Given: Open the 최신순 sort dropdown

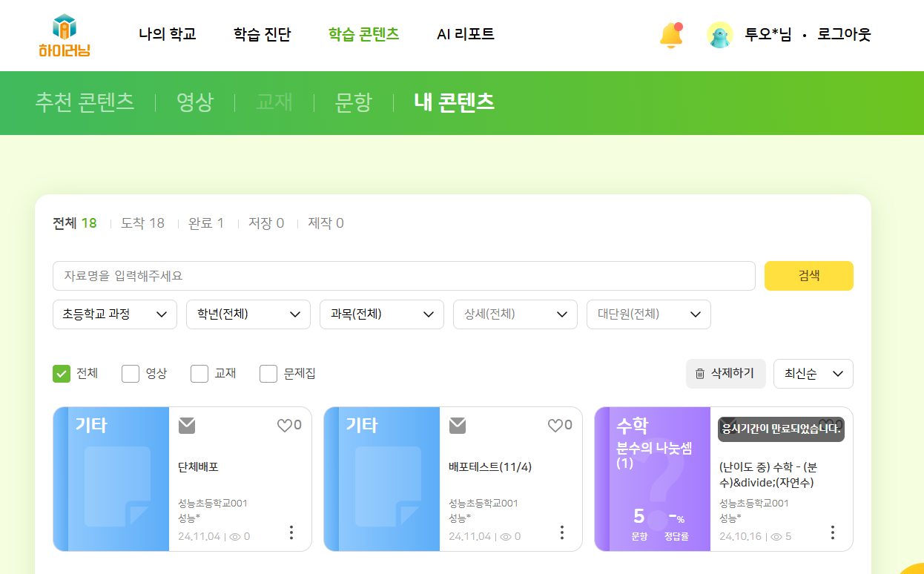Looking at the screenshot, I should tap(813, 374).
